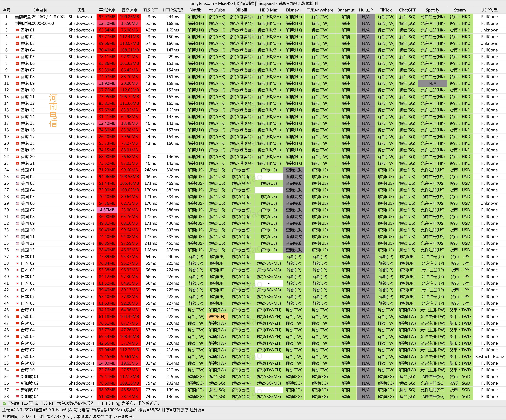506x420 pixels.
Task: Click the pink 4.67MB average speed cell
Action: (x=107, y=210)
